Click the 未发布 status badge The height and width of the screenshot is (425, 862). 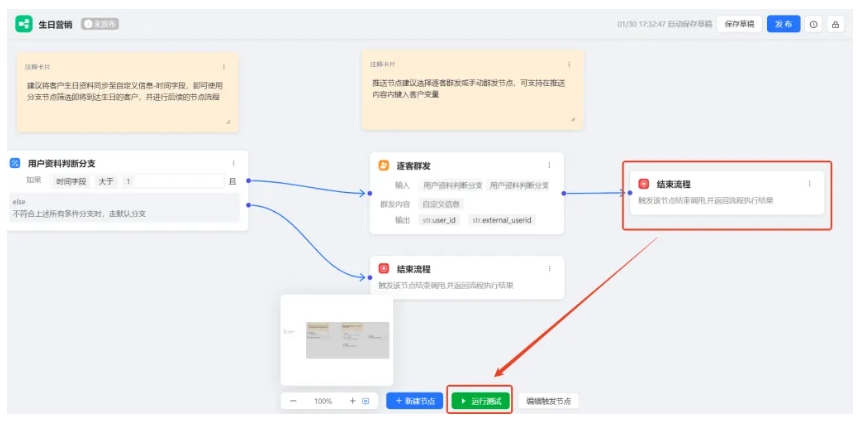click(101, 24)
